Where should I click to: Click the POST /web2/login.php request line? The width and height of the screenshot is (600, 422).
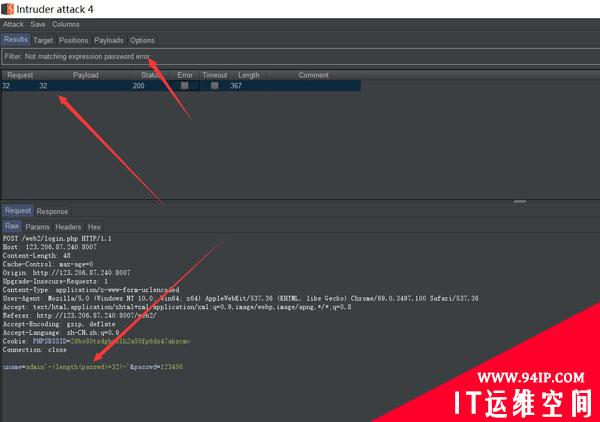[x=57, y=239]
